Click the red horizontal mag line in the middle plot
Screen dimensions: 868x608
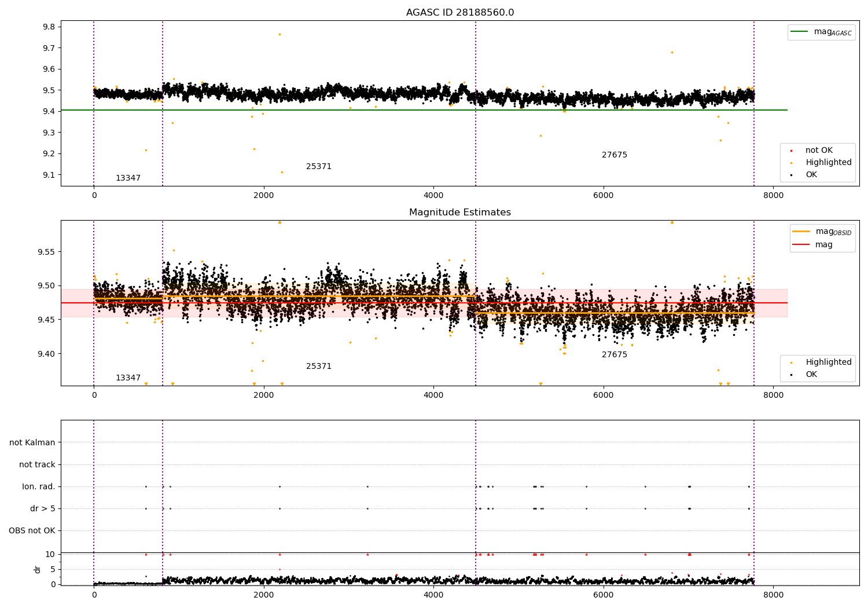pos(424,303)
